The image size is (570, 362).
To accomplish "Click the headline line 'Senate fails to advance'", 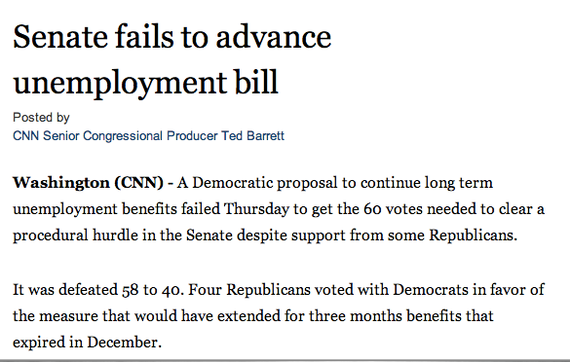I will point(172,37).
